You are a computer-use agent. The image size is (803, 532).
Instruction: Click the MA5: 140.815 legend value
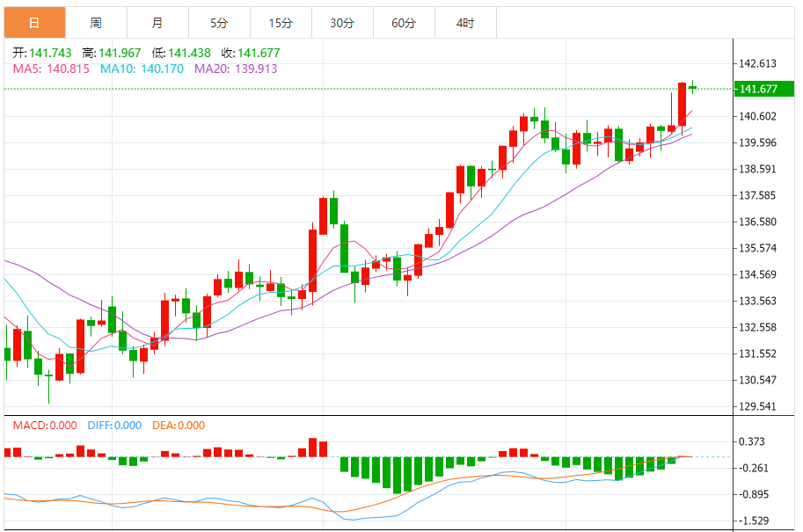tap(51, 69)
